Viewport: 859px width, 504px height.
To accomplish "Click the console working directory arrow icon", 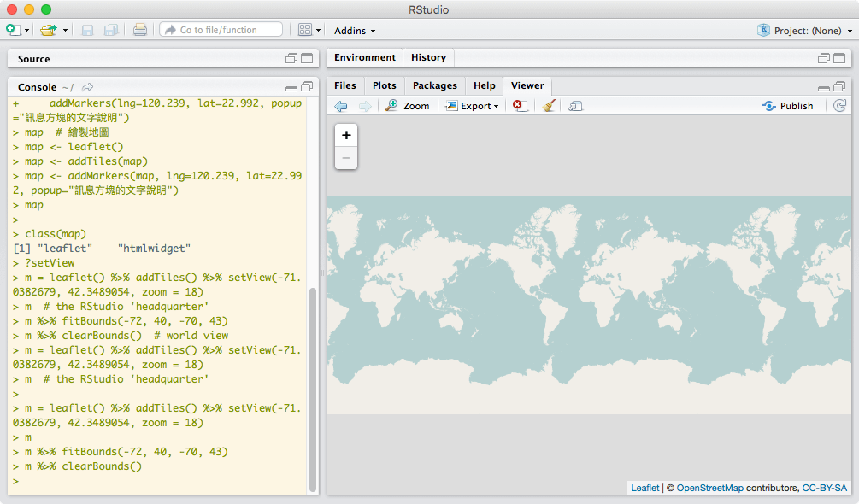I will (88, 87).
